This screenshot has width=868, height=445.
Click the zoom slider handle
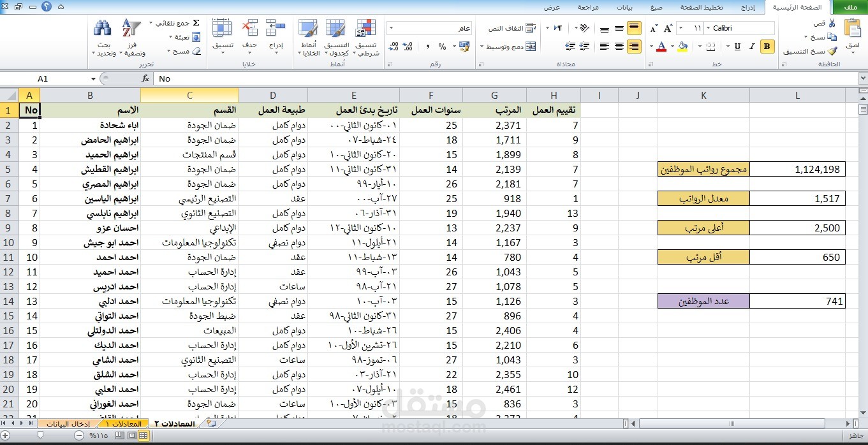click(41, 435)
